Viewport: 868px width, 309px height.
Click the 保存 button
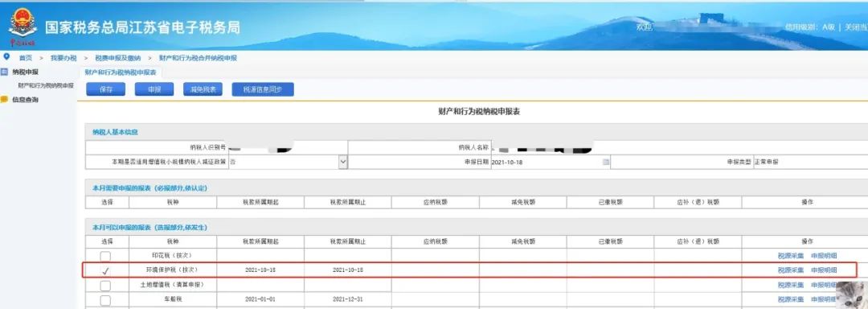pos(106,89)
